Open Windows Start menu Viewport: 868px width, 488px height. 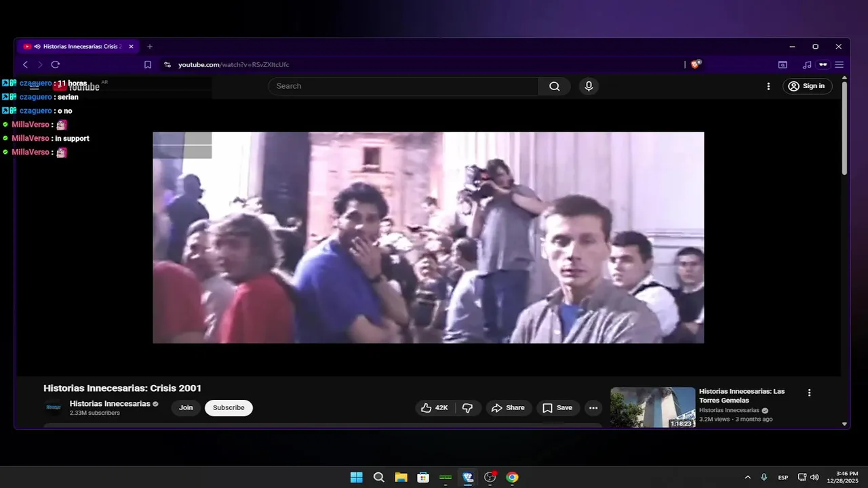point(356,477)
